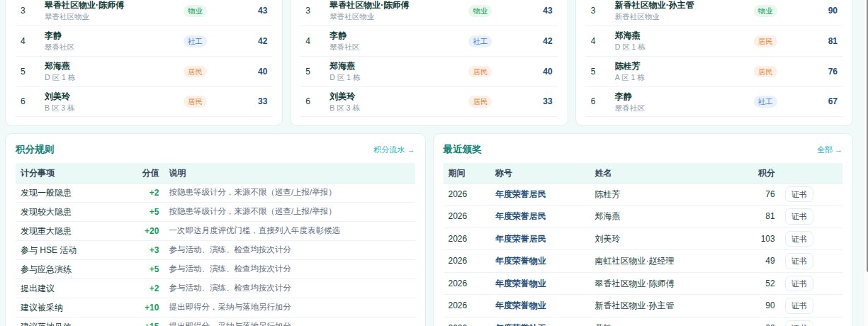Select 李静 ranked number 6

tap(715, 101)
